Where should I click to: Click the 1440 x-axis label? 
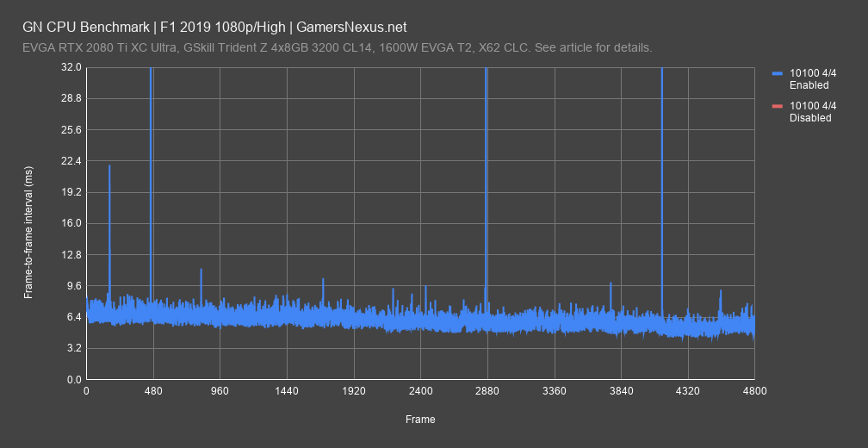point(287,390)
